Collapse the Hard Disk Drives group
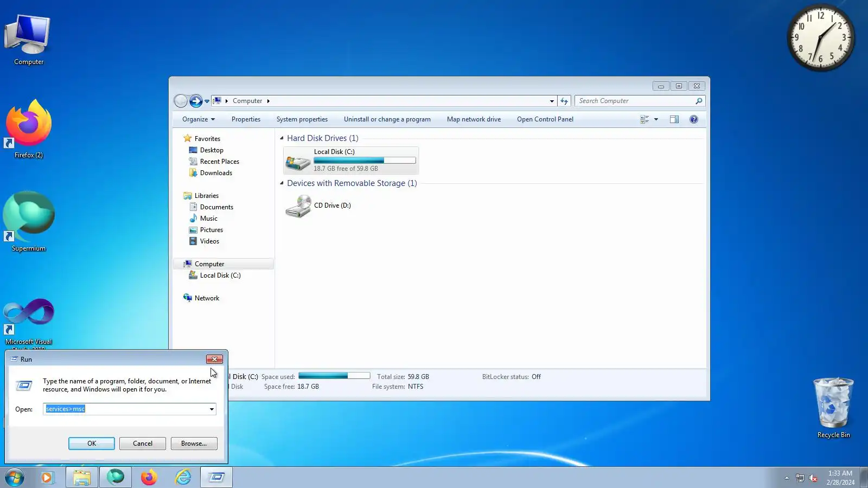 [x=282, y=138]
